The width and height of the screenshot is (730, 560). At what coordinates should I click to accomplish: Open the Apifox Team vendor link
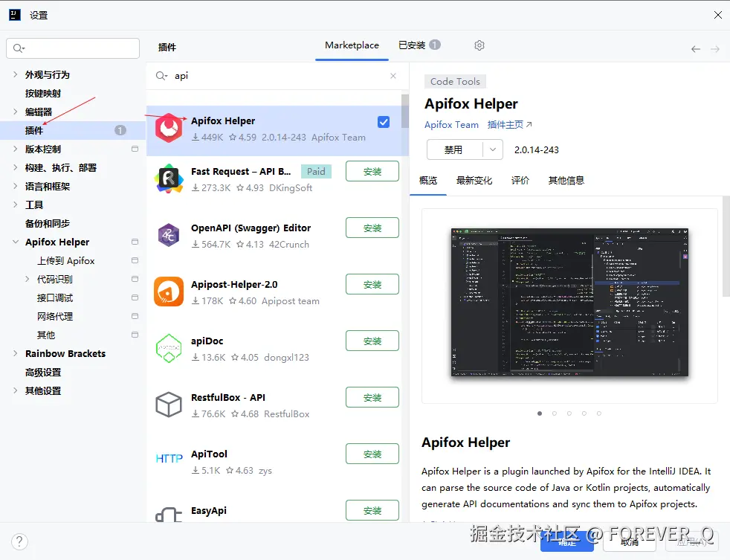[451, 125]
